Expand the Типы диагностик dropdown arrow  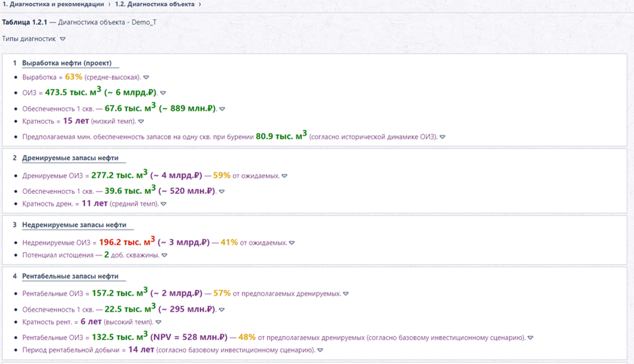click(63, 39)
